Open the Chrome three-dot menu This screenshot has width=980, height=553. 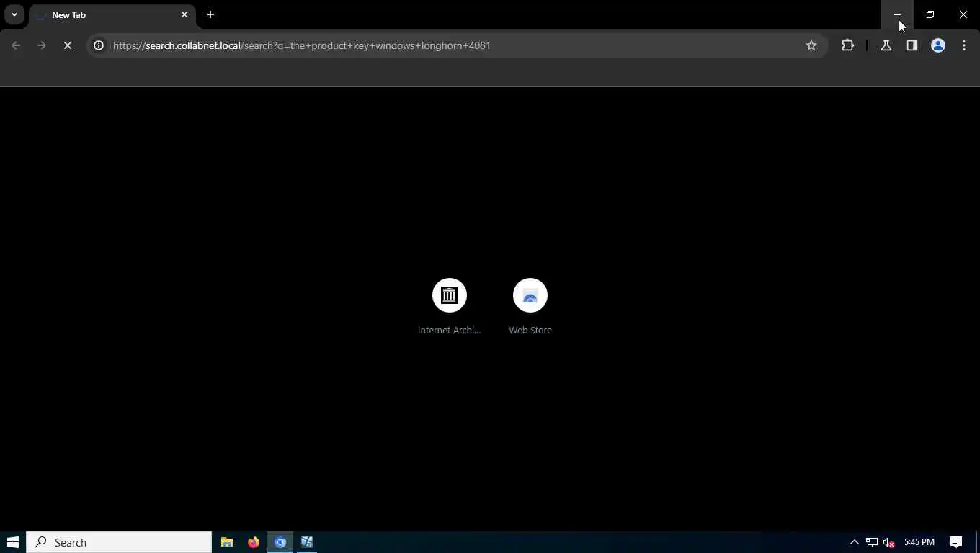point(964,45)
